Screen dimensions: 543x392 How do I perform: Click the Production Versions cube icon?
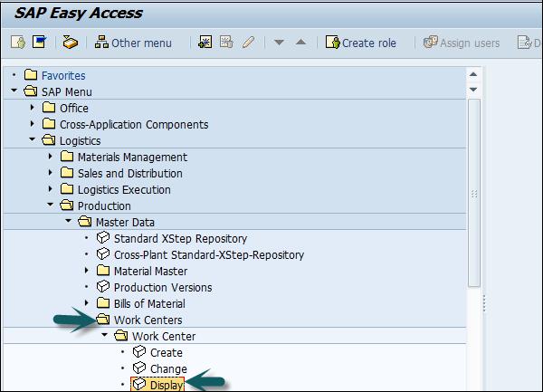tap(103, 287)
